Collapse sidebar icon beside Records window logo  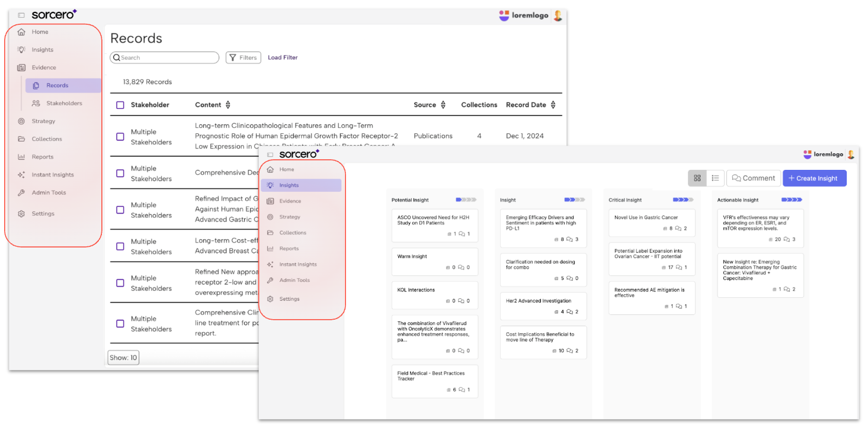[x=21, y=15]
